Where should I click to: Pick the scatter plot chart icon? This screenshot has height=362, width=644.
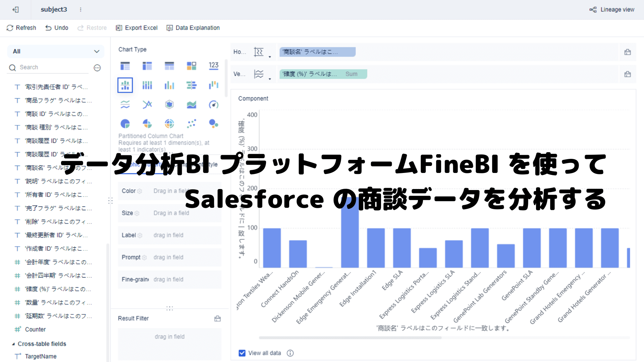192,124
